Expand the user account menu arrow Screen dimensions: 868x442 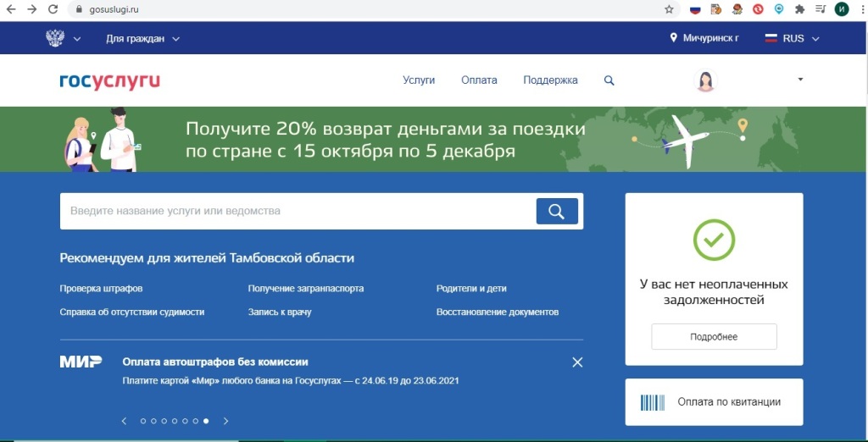pos(800,80)
